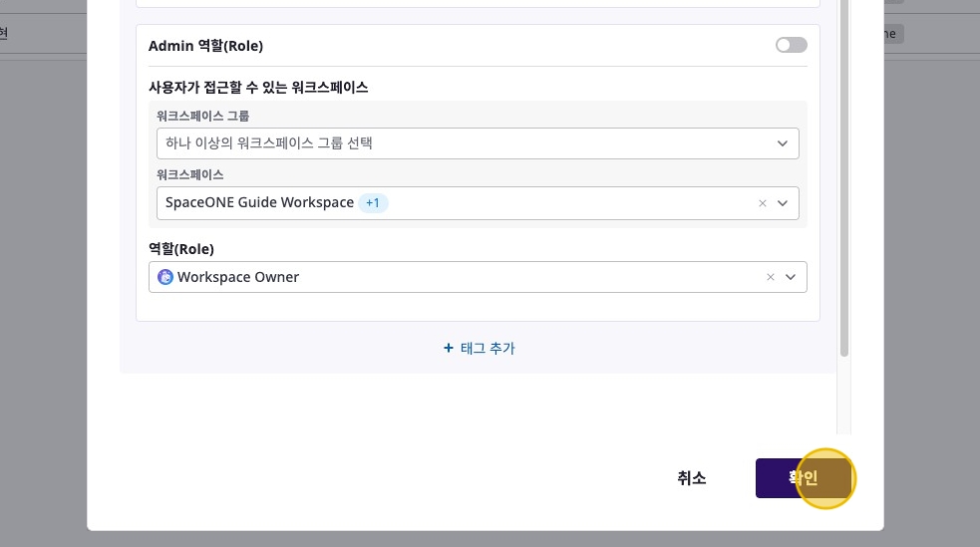
Task: Clear selected workspaces with the x icon
Action: tap(763, 203)
